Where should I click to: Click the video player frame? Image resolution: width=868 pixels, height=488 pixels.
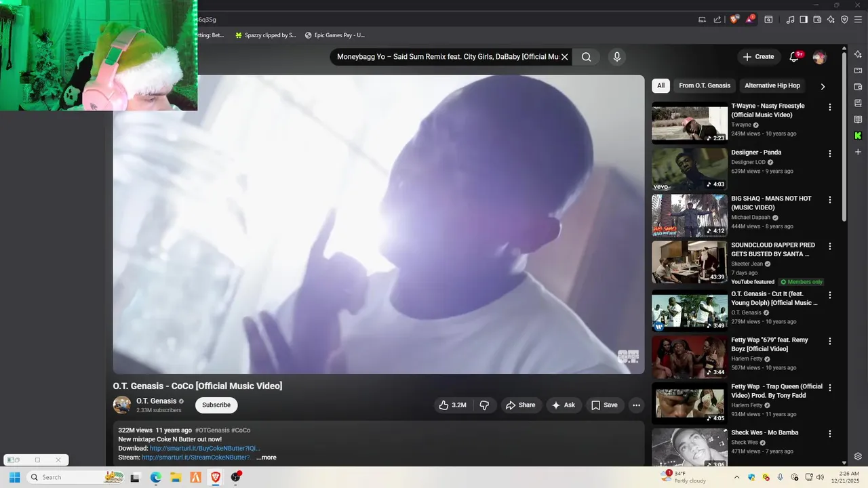[378, 224]
